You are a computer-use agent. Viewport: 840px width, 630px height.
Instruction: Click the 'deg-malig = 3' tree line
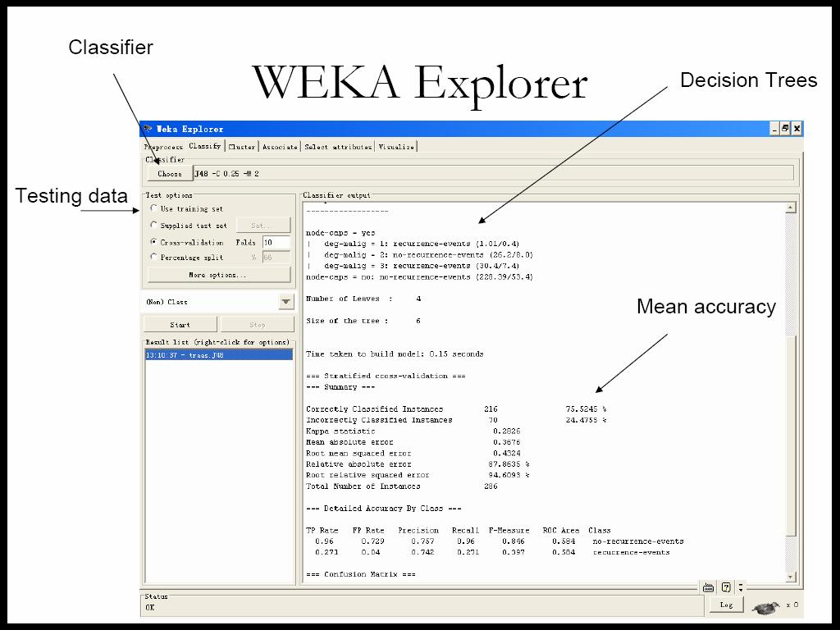(x=413, y=266)
